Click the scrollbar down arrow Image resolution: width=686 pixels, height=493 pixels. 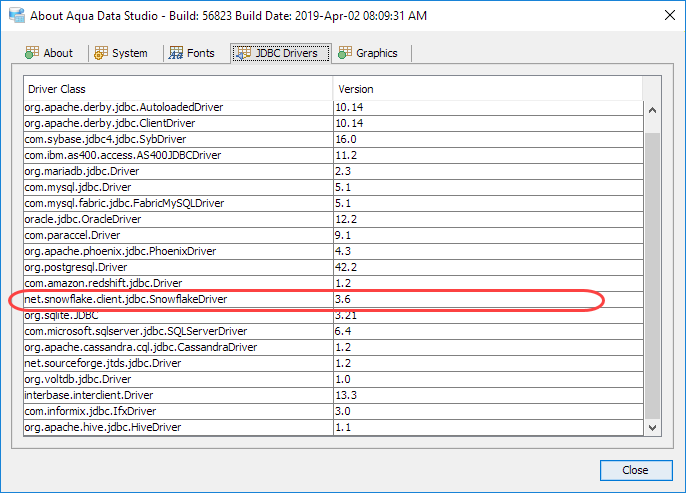652,427
